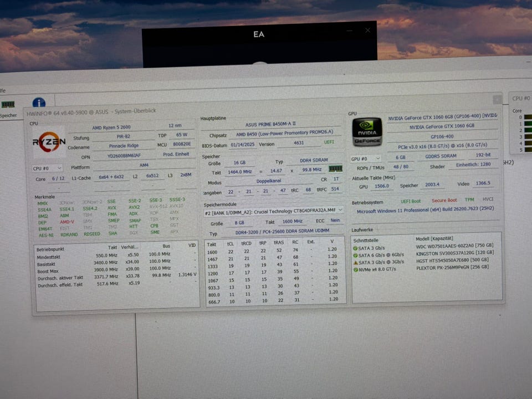Click the AVX2 feature flag
The height and width of the screenshot is (399, 532).
(x=134, y=207)
